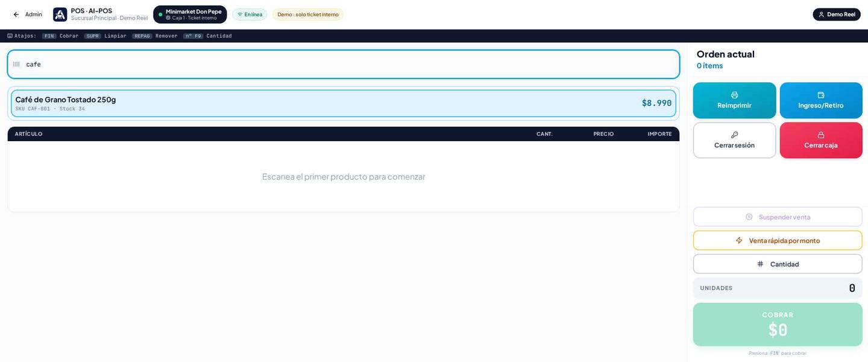Click the lightning icon for Venta rápida por monto
Screen dimensions: 868x362
739,240
